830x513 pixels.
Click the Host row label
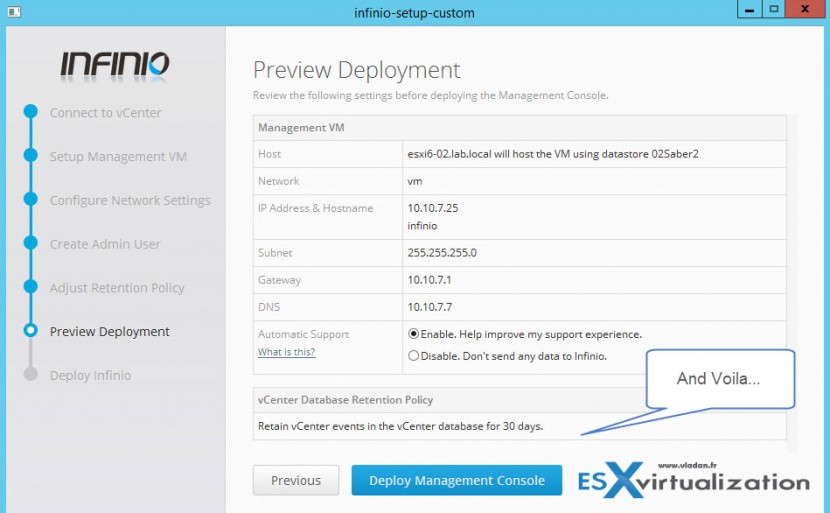click(269, 154)
